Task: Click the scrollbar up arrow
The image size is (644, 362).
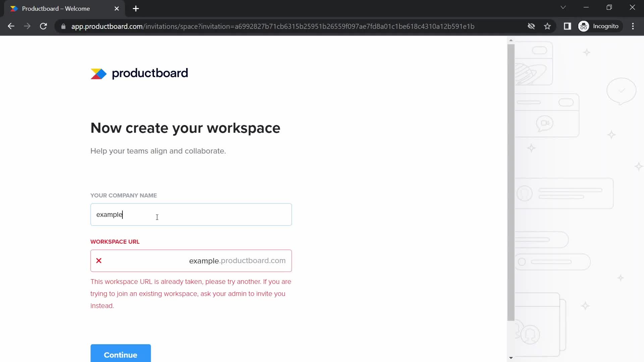Action: 511,40
